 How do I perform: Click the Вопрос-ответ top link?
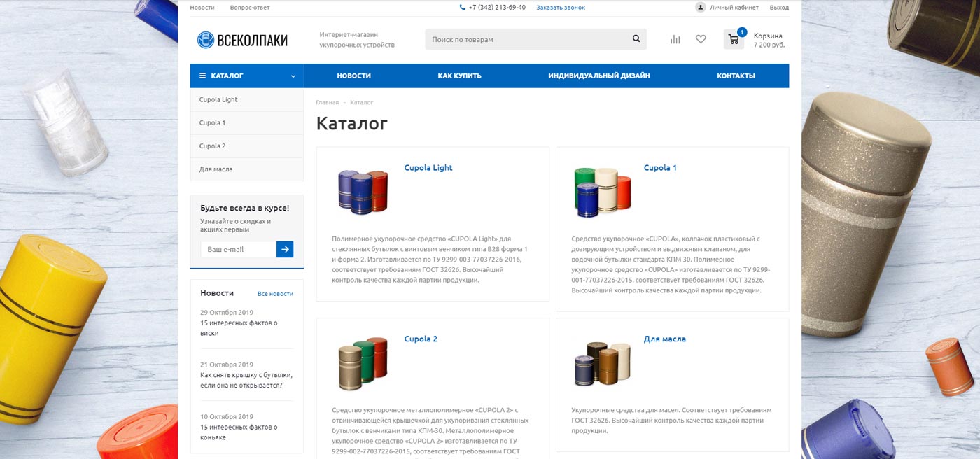[x=250, y=8]
